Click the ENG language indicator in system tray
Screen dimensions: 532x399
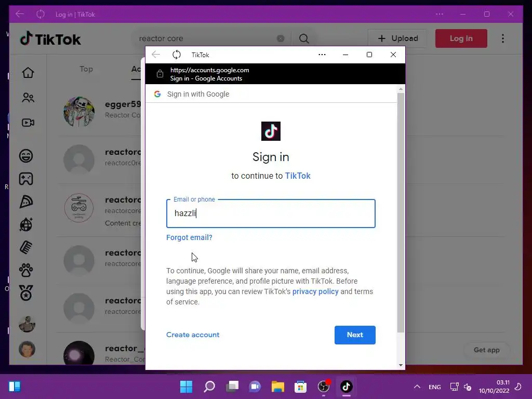pyautogui.click(x=435, y=387)
